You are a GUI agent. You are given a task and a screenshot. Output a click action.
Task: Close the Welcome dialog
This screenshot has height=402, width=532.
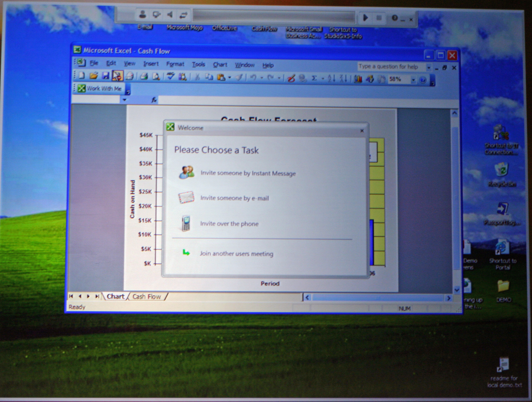pyautogui.click(x=362, y=131)
